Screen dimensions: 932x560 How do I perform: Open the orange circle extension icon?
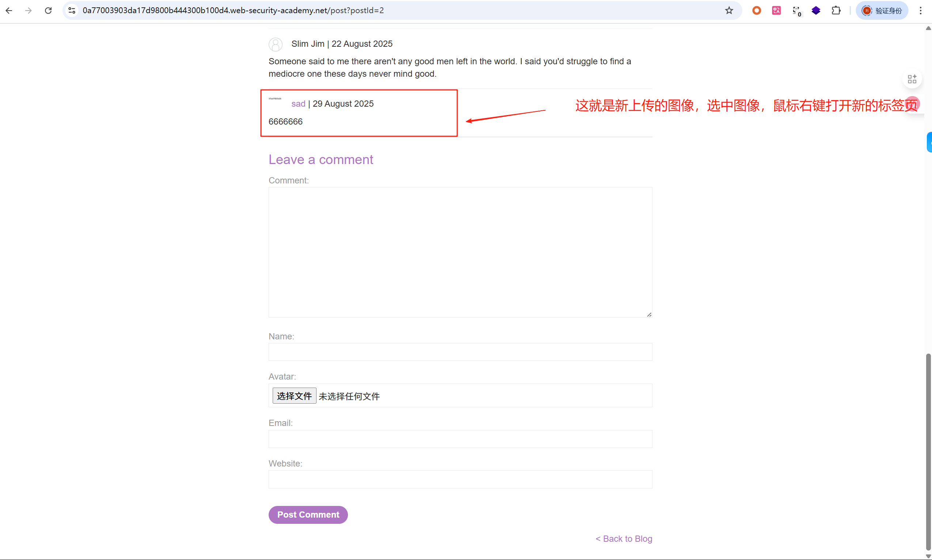(757, 11)
